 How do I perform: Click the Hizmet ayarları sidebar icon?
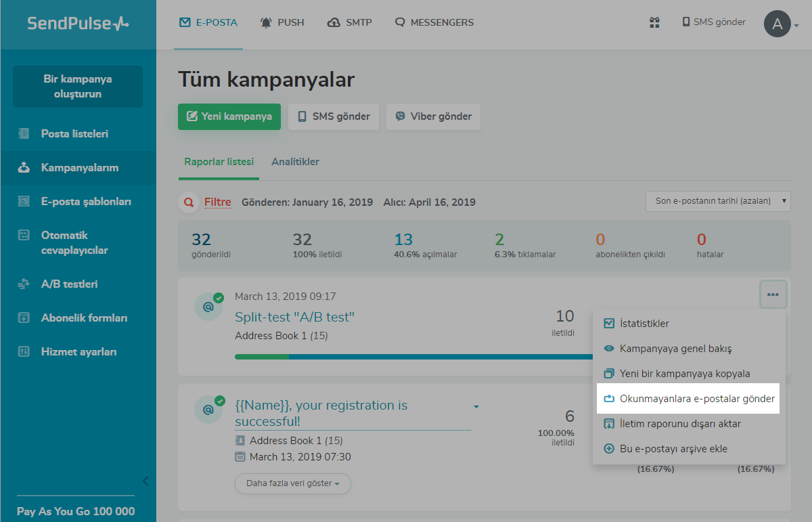click(24, 352)
